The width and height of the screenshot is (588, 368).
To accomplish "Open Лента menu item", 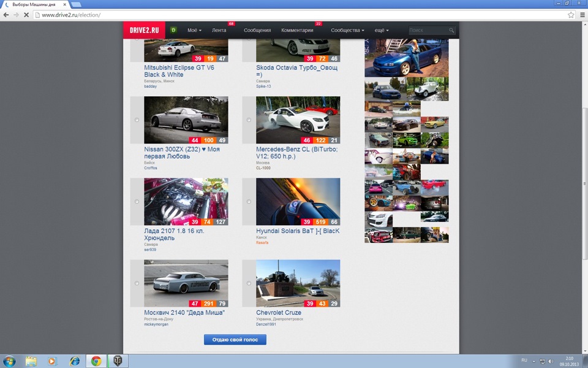I will pyautogui.click(x=219, y=30).
